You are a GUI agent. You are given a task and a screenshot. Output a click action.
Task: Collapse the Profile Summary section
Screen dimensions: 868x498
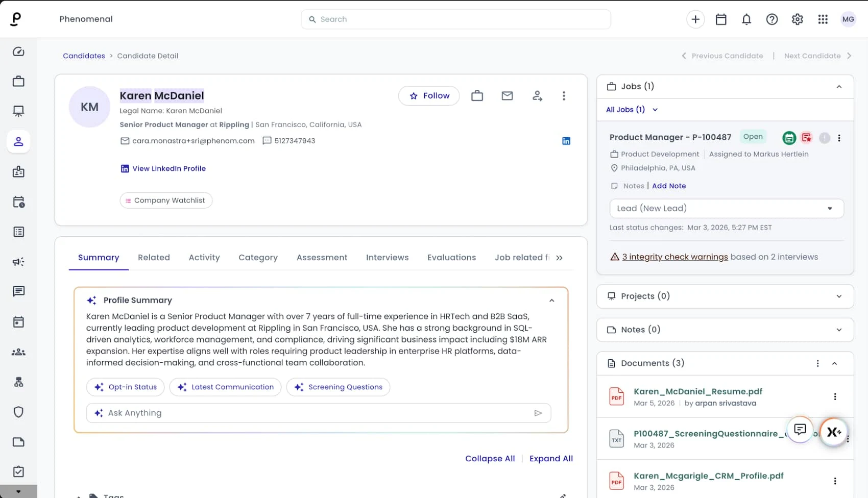point(551,301)
